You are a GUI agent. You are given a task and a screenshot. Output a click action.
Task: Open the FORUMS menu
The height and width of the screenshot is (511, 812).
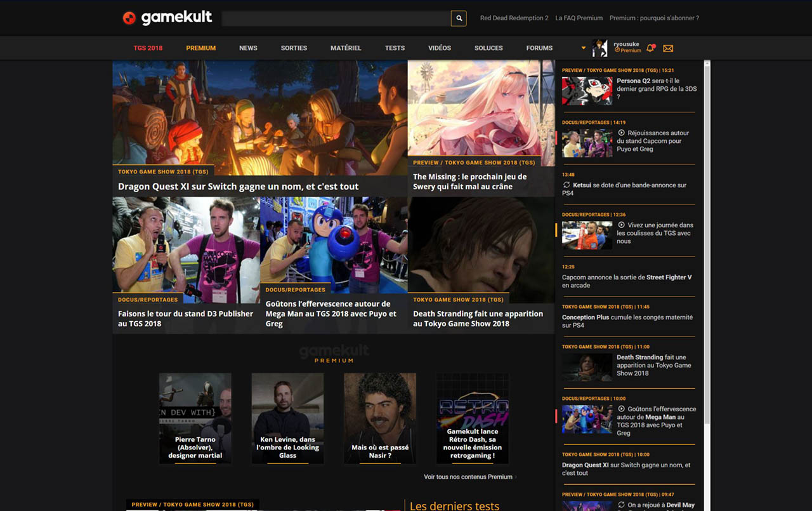tap(539, 48)
